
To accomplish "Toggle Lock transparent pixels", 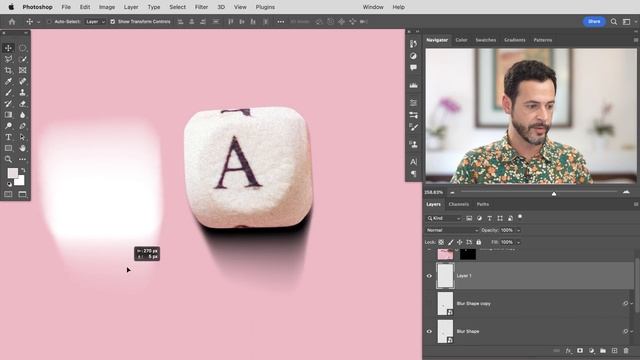I will (441, 242).
